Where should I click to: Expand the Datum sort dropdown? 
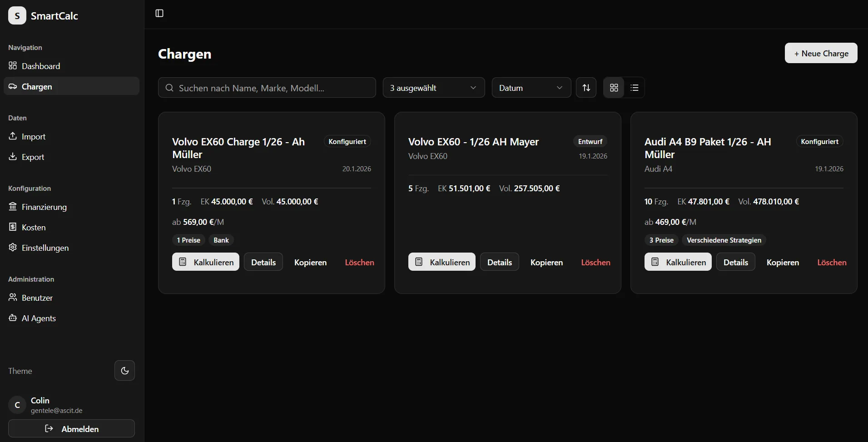pyautogui.click(x=531, y=88)
